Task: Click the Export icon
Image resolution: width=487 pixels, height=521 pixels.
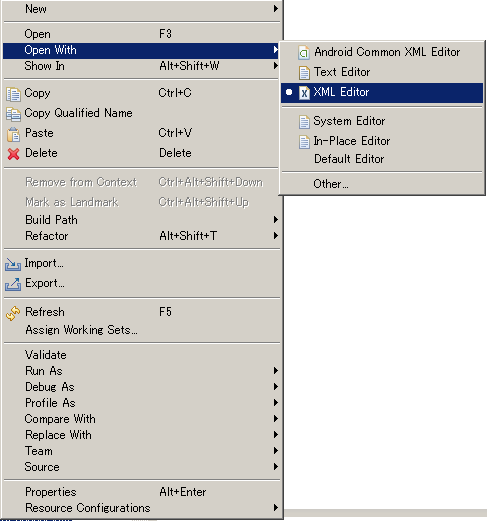Action: 13,284
